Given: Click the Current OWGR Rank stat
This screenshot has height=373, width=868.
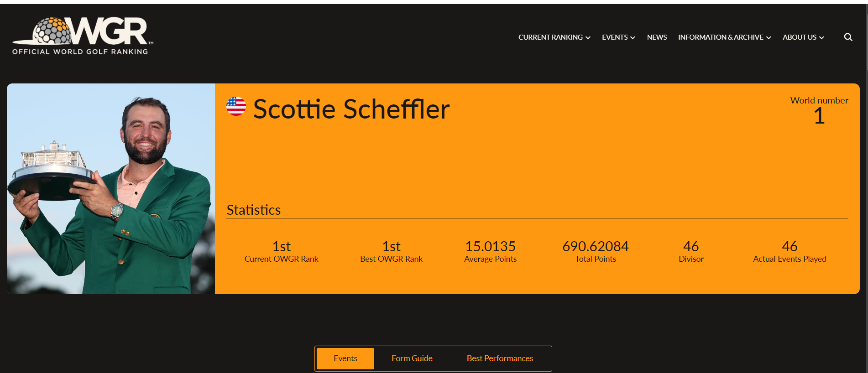Looking at the screenshot, I should [281, 252].
